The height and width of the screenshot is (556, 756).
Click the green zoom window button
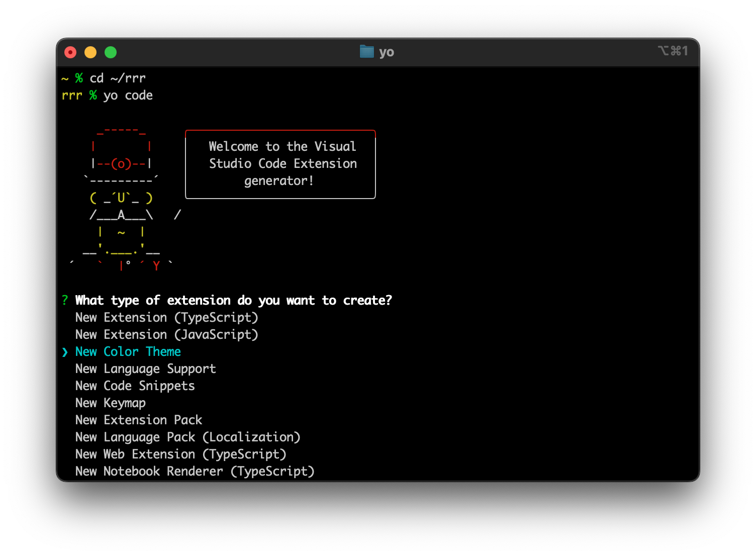[111, 52]
